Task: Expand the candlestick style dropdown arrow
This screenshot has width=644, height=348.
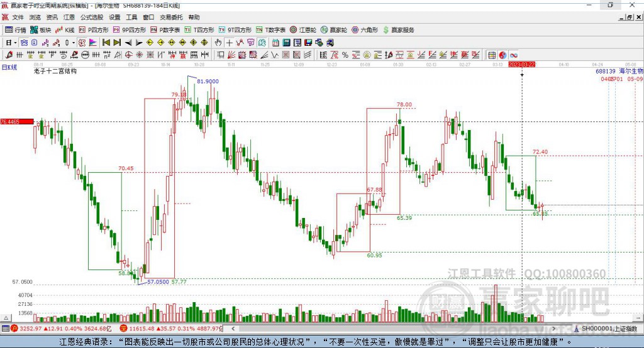Action: (73, 43)
